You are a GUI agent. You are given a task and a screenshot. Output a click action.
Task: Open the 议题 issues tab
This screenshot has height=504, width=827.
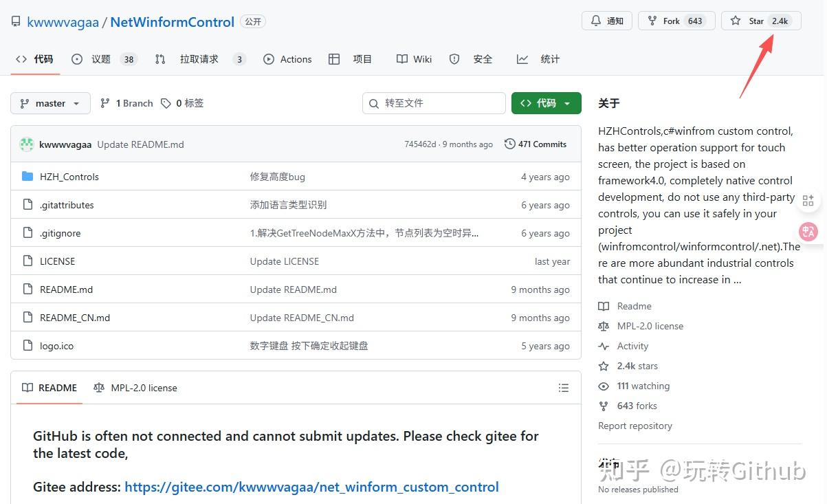pyautogui.click(x=104, y=59)
